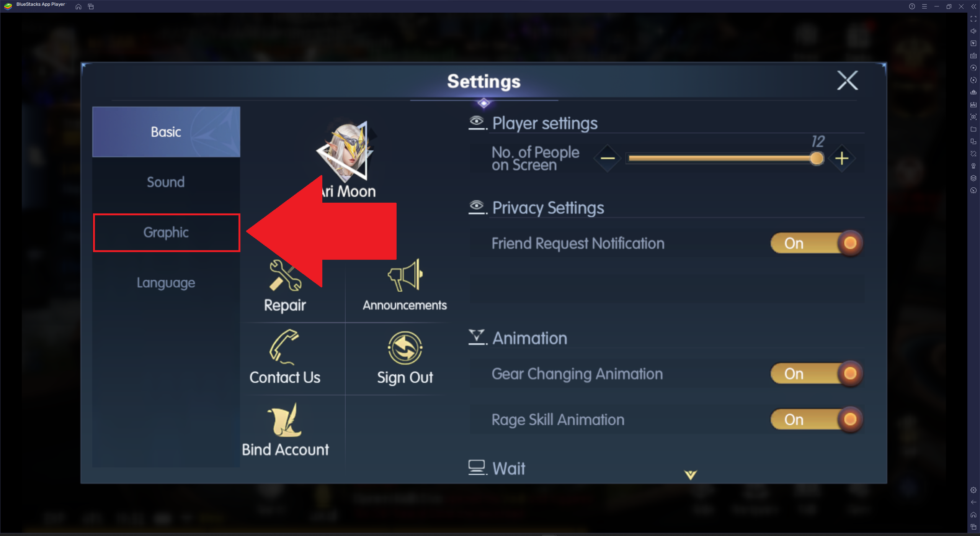The width and height of the screenshot is (980, 536).
Task: Open the Graphic settings menu
Action: [x=165, y=232]
